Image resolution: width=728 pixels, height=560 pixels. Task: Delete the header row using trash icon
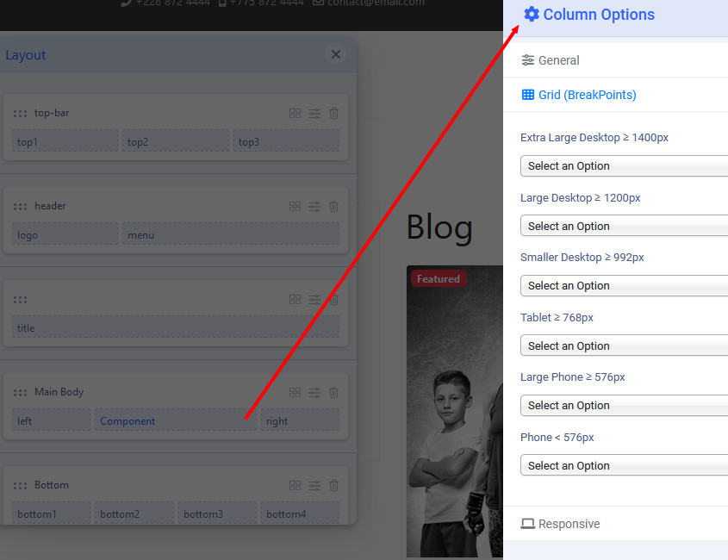point(334,207)
